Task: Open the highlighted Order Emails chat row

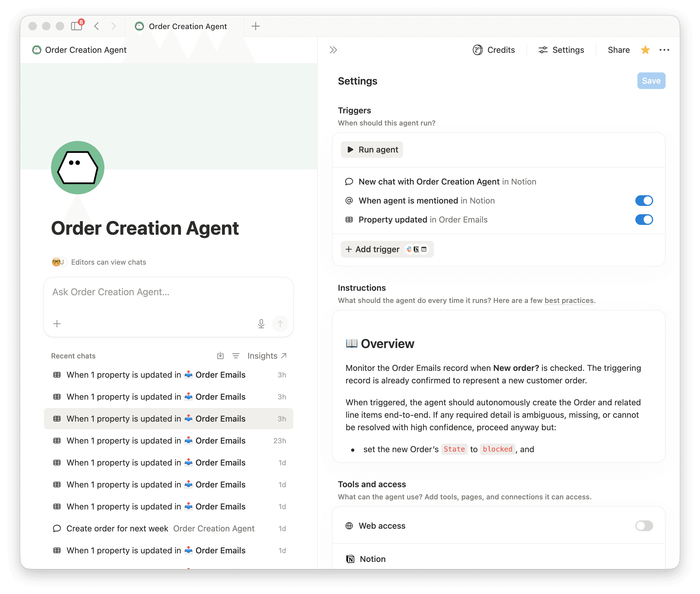Action: pos(168,419)
